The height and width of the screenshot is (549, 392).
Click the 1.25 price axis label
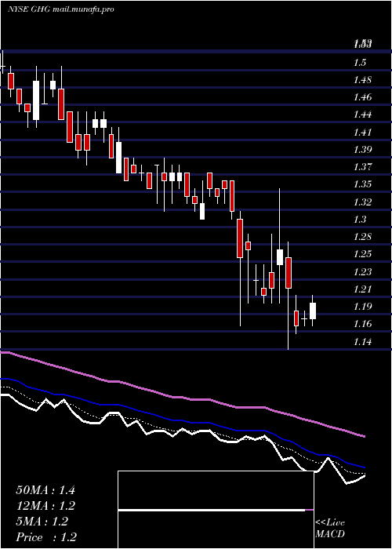point(362,254)
